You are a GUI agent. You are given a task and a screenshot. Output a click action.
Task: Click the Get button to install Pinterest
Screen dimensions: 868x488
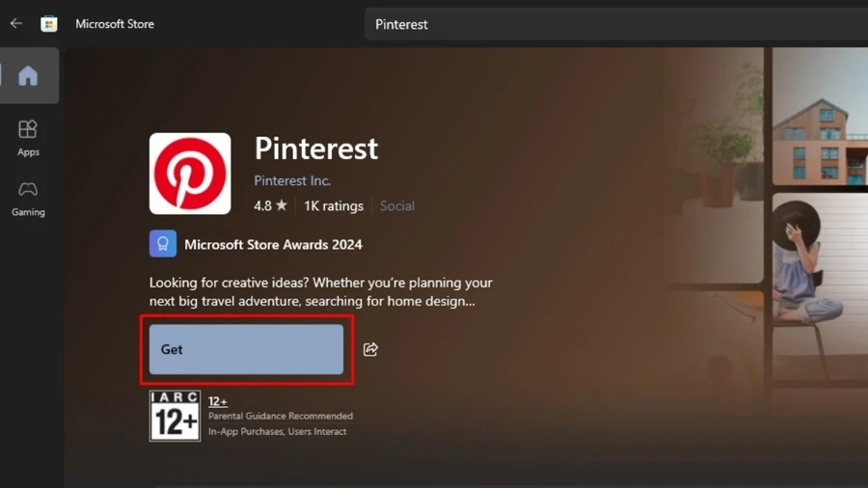click(246, 349)
